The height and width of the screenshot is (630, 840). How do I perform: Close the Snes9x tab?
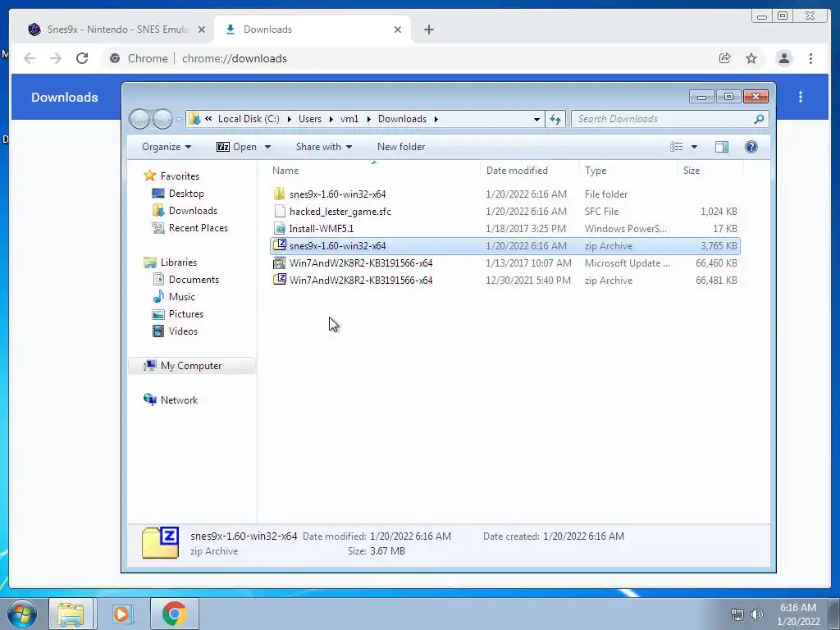pos(202,30)
